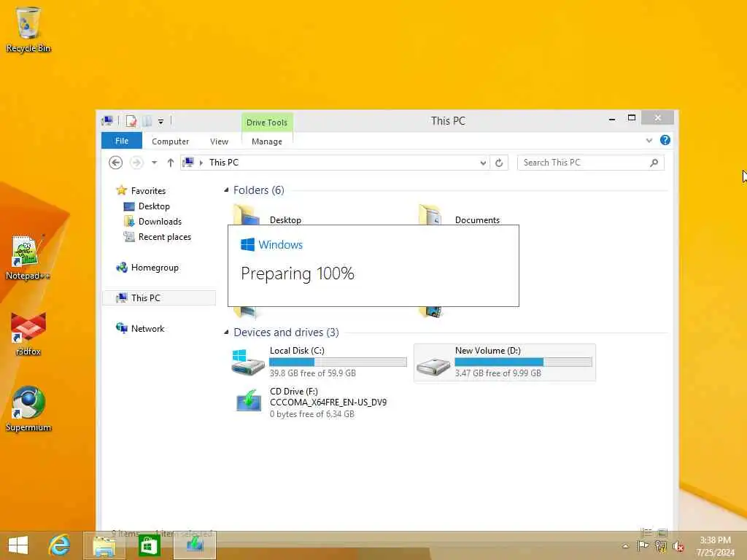The height and width of the screenshot is (560, 747).
Task: Open the Computer ribbon tab
Action: pyautogui.click(x=170, y=141)
